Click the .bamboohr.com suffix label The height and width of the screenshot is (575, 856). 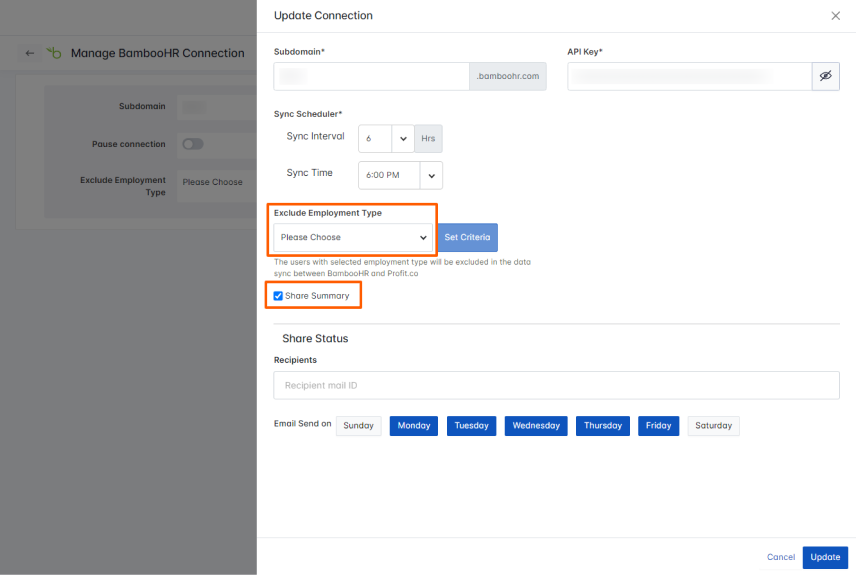pyautogui.click(x=508, y=76)
